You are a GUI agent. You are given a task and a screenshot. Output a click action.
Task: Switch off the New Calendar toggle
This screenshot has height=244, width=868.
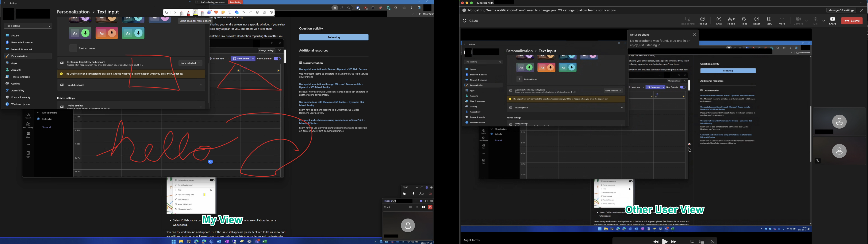(x=277, y=58)
